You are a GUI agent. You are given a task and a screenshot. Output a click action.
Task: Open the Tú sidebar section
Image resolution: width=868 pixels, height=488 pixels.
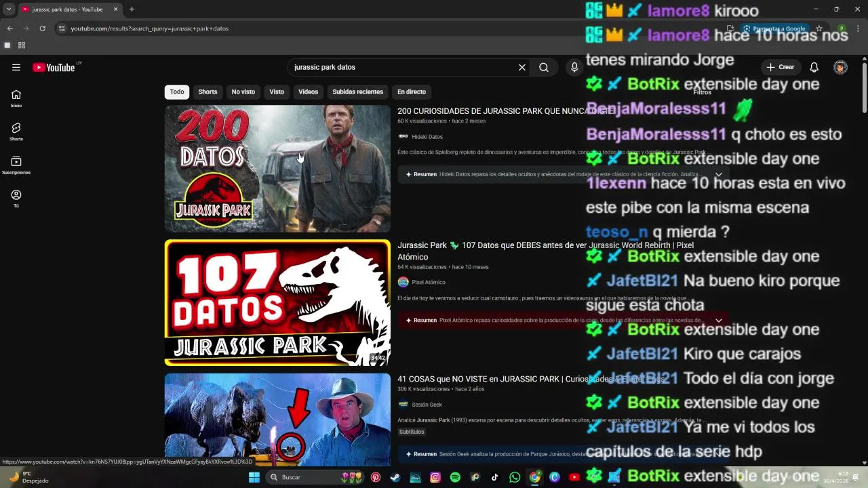click(x=16, y=199)
